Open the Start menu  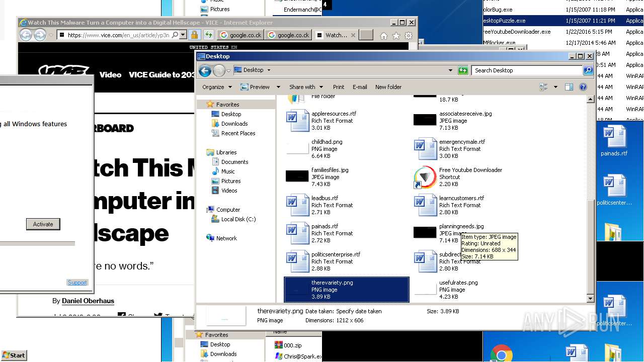(14, 355)
